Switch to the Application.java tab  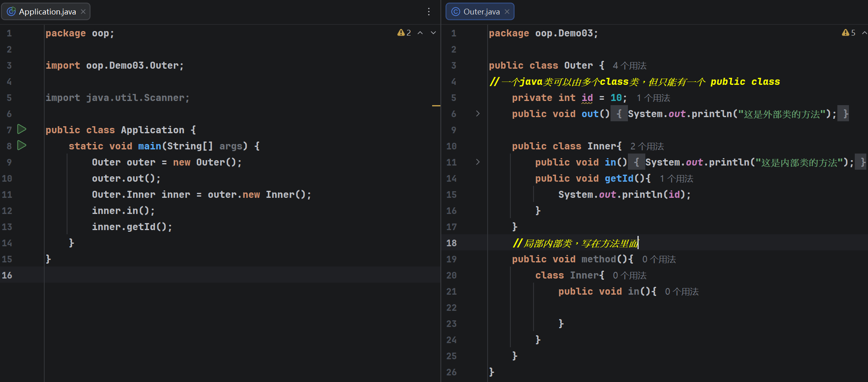(x=46, y=12)
